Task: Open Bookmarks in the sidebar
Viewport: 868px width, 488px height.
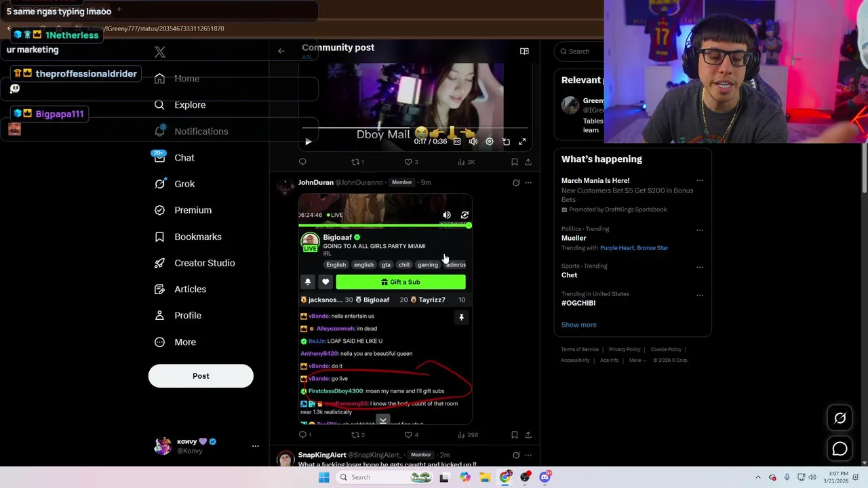Action: point(188,237)
